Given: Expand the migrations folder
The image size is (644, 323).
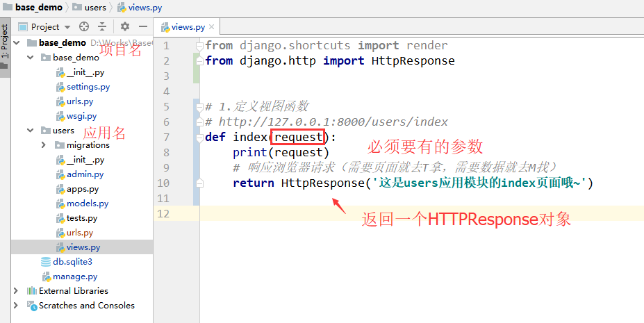Looking at the screenshot, I should pyautogui.click(x=44, y=145).
